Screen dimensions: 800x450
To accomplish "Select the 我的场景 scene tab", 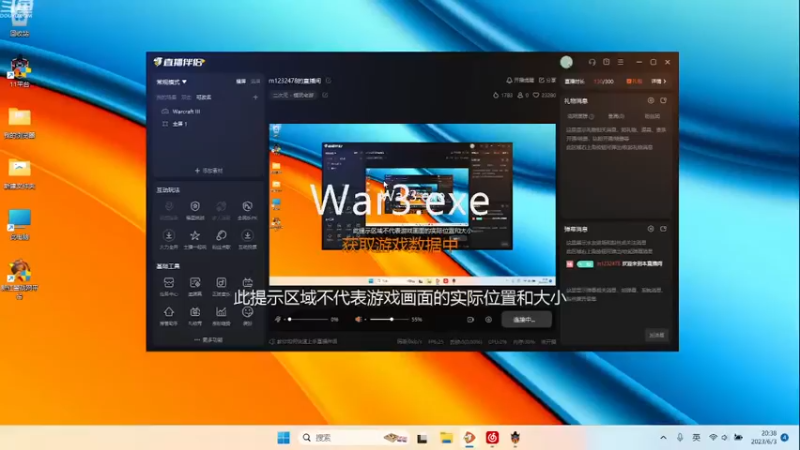I will 166,97.
